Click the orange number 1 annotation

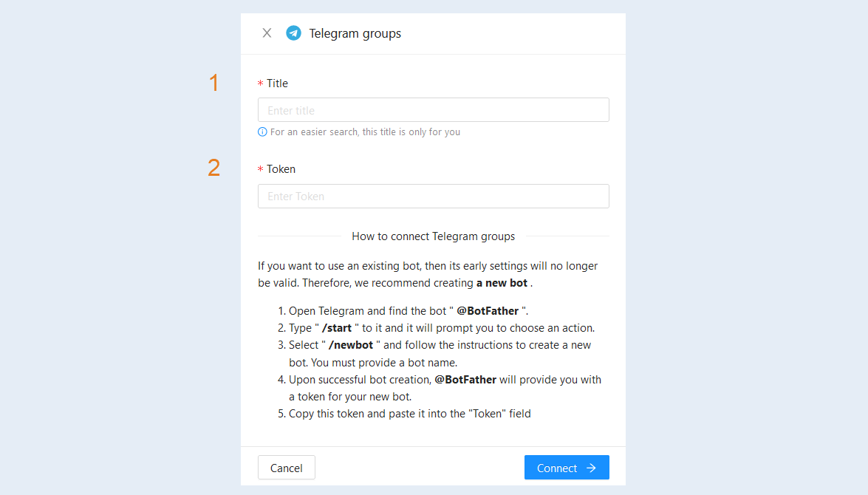pyautogui.click(x=214, y=83)
